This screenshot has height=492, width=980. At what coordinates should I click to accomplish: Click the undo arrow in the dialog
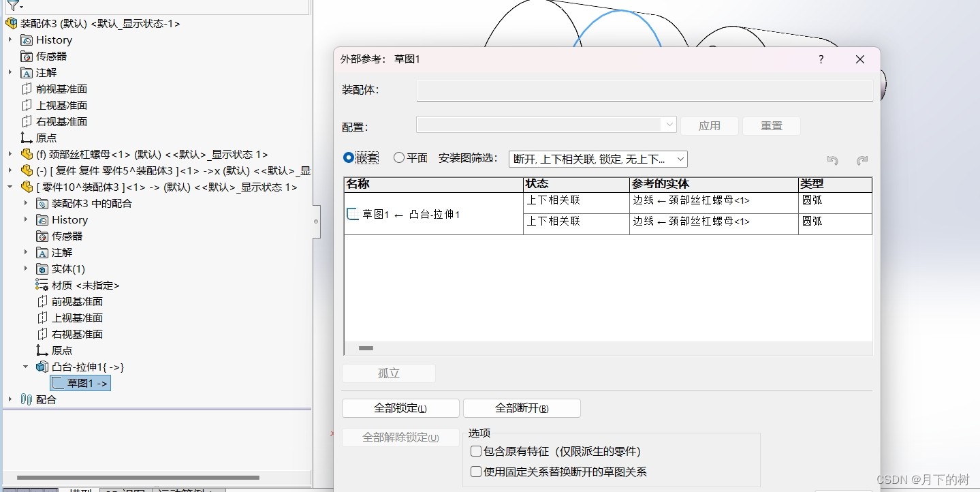click(832, 160)
